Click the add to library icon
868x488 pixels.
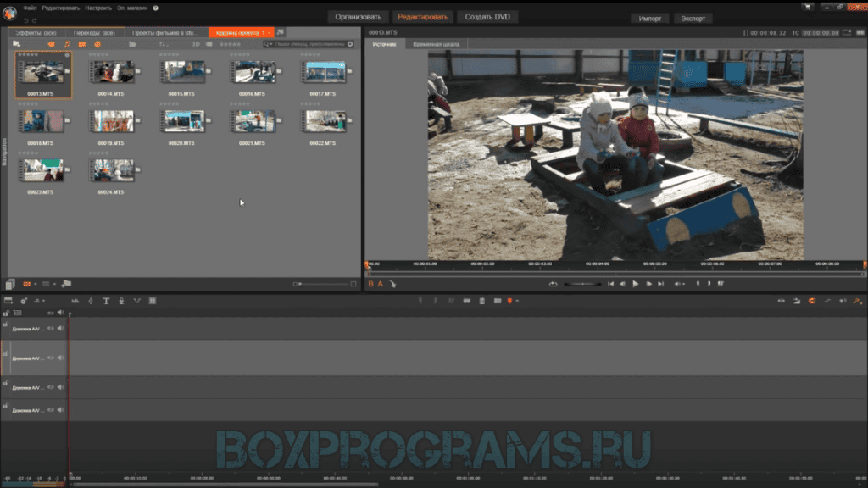pyautogui.click(x=17, y=44)
